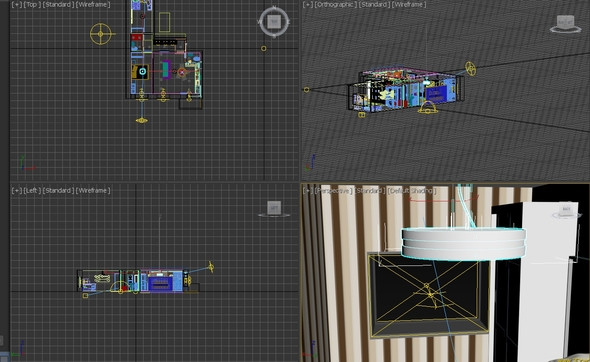Open the [Wireframe] menu in the Left viewport

[x=93, y=190]
